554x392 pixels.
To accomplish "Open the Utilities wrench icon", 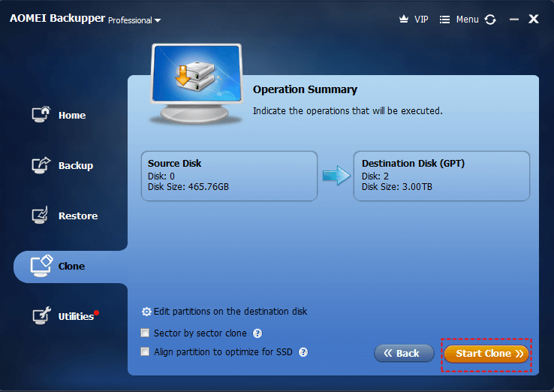I will tap(41, 315).
